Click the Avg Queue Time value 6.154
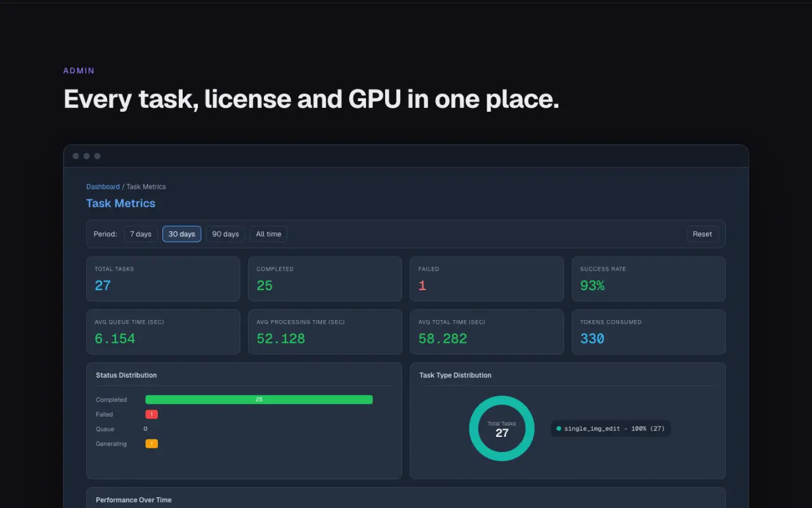812x508 pixels. click(115, 339)
